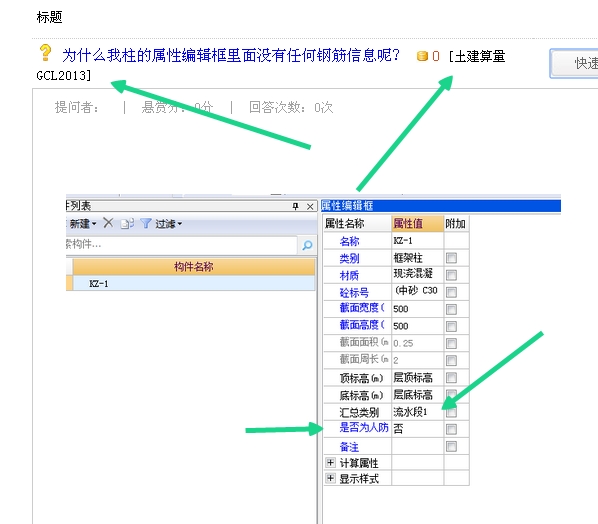The image size is (598, 524).
Task: Close the component list panel
Action: [x=310, y=206]
